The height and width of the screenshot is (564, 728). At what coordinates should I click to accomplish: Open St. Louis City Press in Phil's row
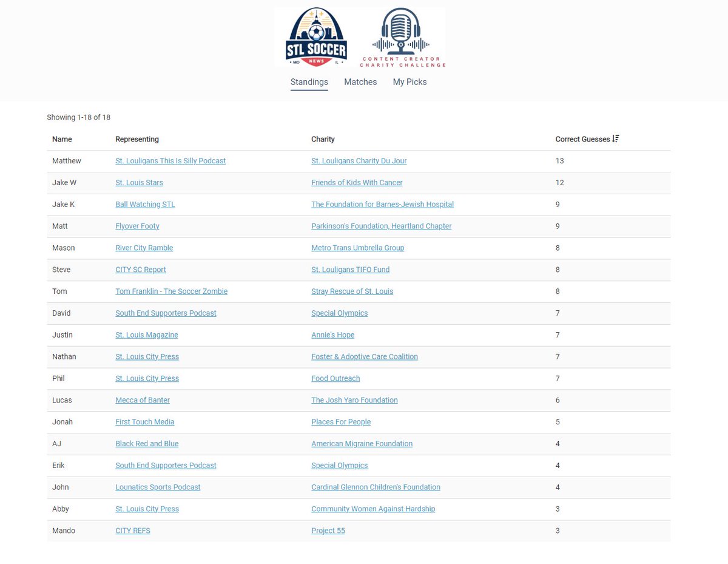click(x=147, y=378)
